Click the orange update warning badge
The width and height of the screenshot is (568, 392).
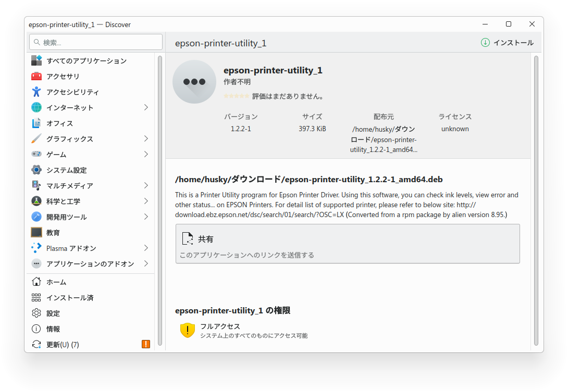click(x=145, y=344)
